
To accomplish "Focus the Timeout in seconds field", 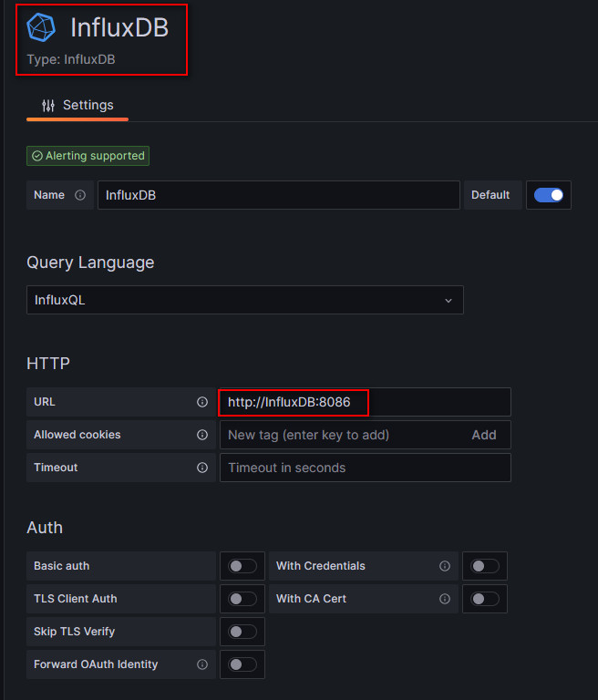I will [x=366, y=468].
